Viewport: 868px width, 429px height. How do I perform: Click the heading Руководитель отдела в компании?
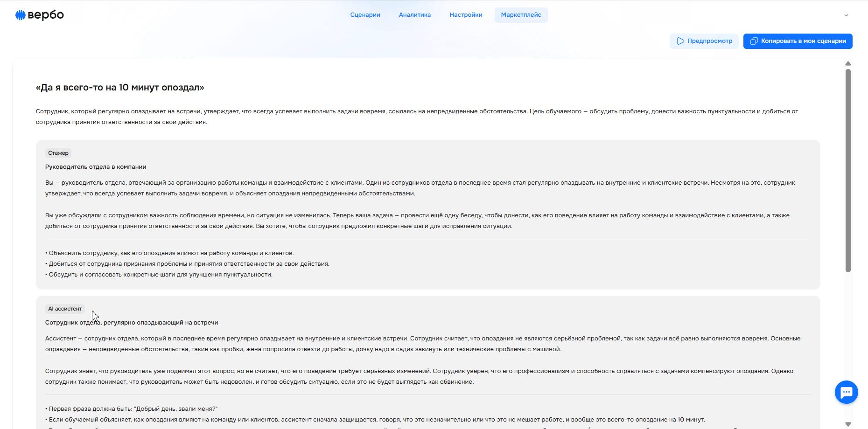click(96, 167)
